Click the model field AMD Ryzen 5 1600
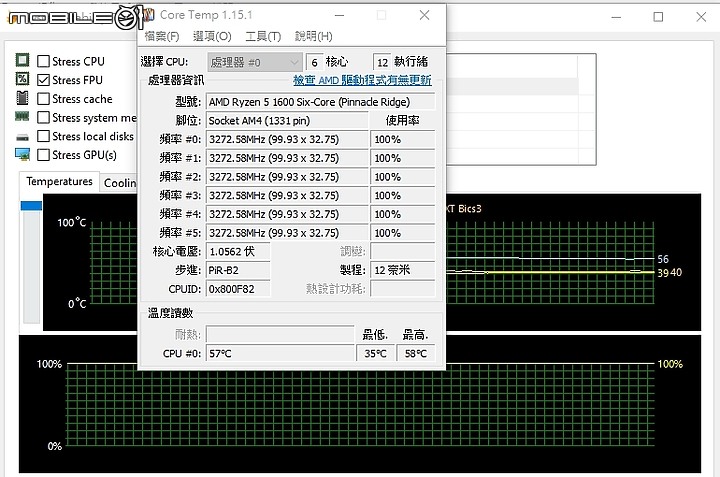The image size is (720, 477). tap(320, 102)
